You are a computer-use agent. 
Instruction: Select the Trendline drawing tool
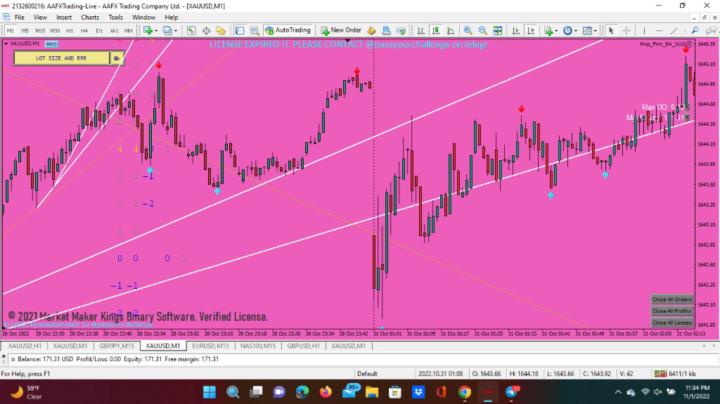click(x=674, y=31)
